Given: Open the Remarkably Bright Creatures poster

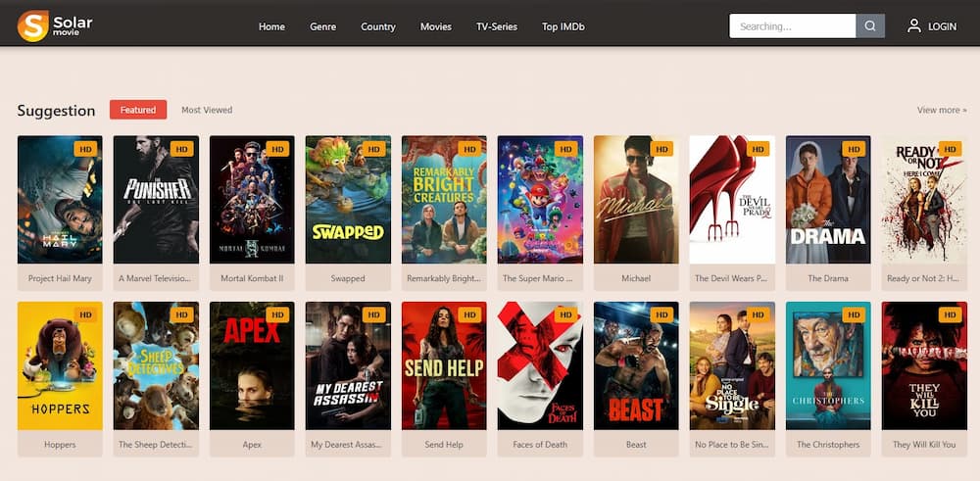Looking at the screenshot, I should pyautogui.click(x=444, y=199).
